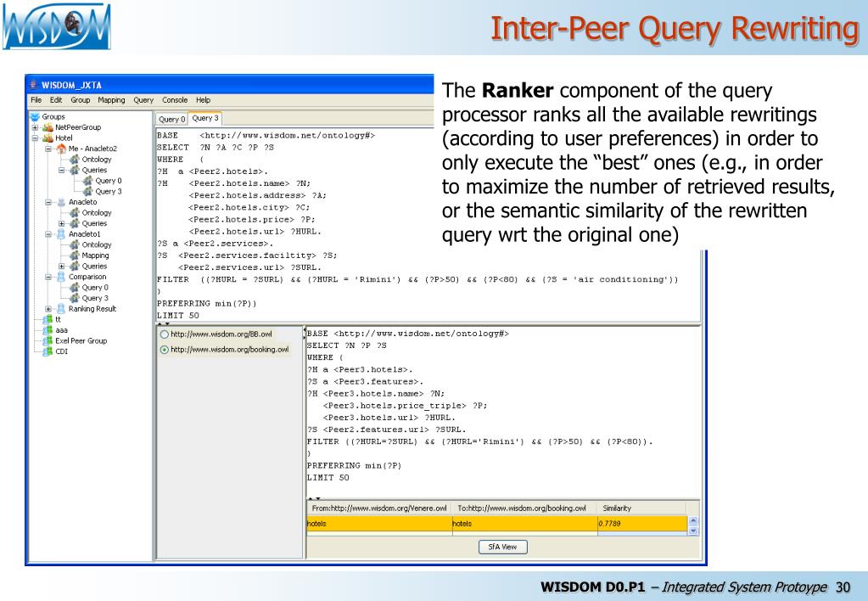Click Ontology icon under Me - Anacleto2
Viewport: 868px width, 601px height.
click(x=75, y=160)
